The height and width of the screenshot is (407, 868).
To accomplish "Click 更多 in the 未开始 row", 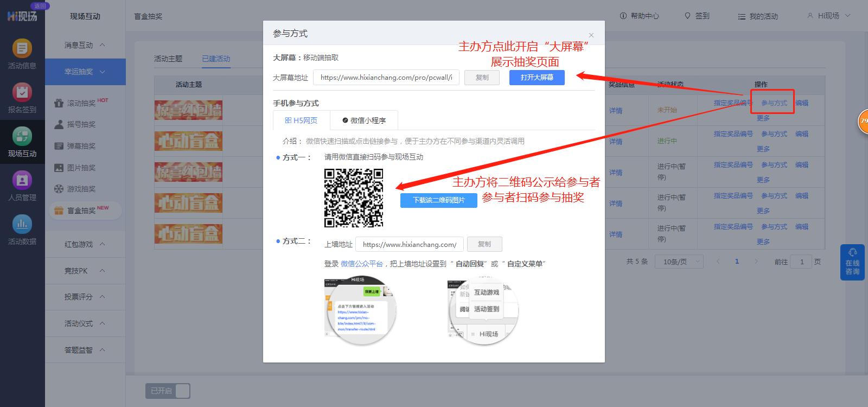I will [763, 118].
